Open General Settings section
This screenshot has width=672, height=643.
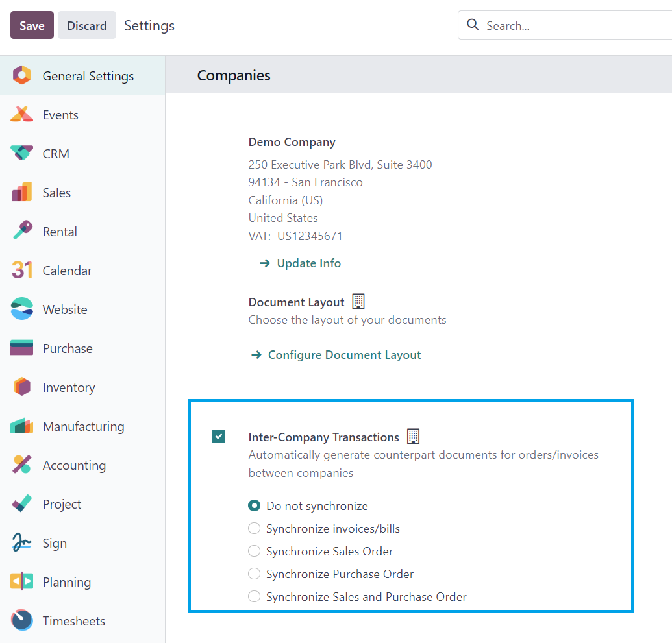coord(82,75)
